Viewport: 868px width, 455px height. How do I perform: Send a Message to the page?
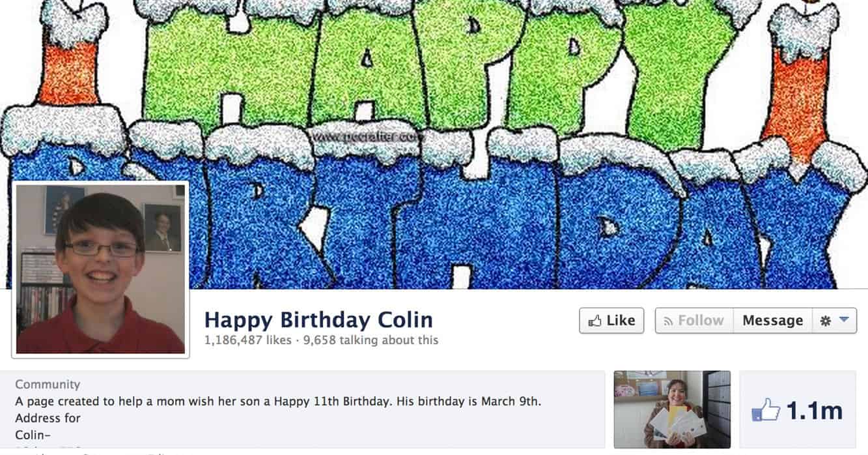click(773, 321)
